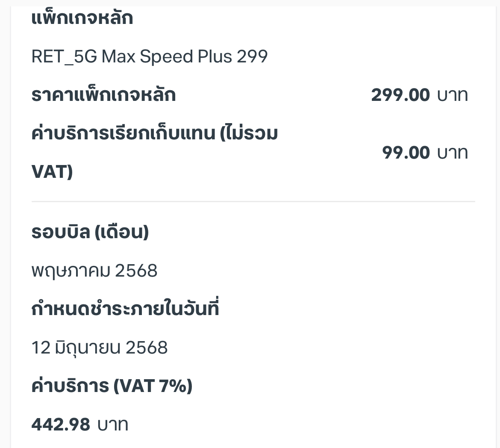Select the พฤษภาคม 2568 billing month

(94, 271)
